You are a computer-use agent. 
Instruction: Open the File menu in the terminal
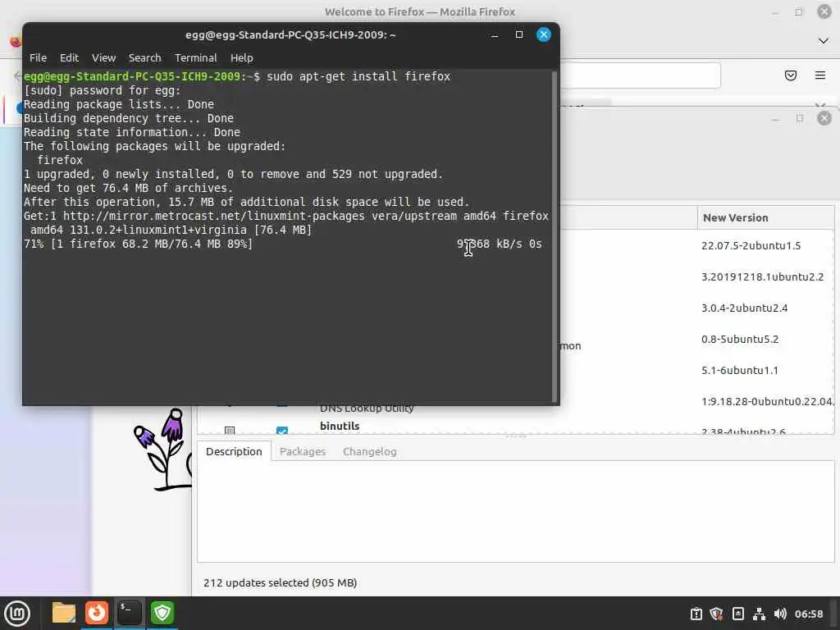point(38,58)
